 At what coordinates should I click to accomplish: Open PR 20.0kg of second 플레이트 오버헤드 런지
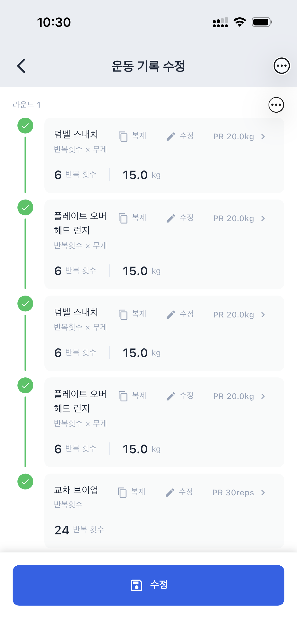coord(239,396)
